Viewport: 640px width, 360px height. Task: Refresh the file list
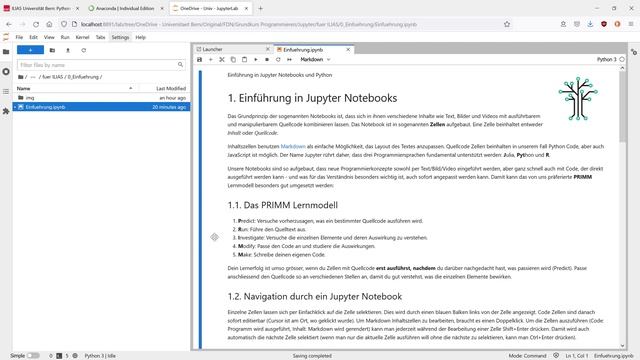83,50
